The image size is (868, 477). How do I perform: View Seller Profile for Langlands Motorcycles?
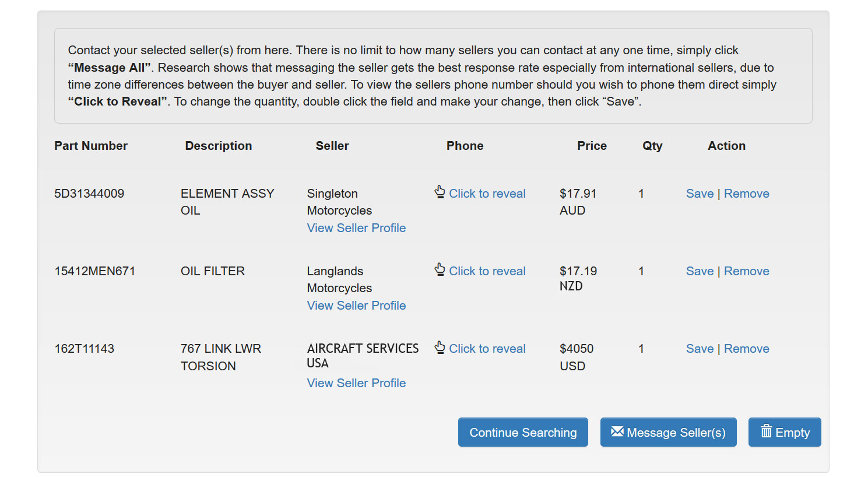(x=356, y=306)
